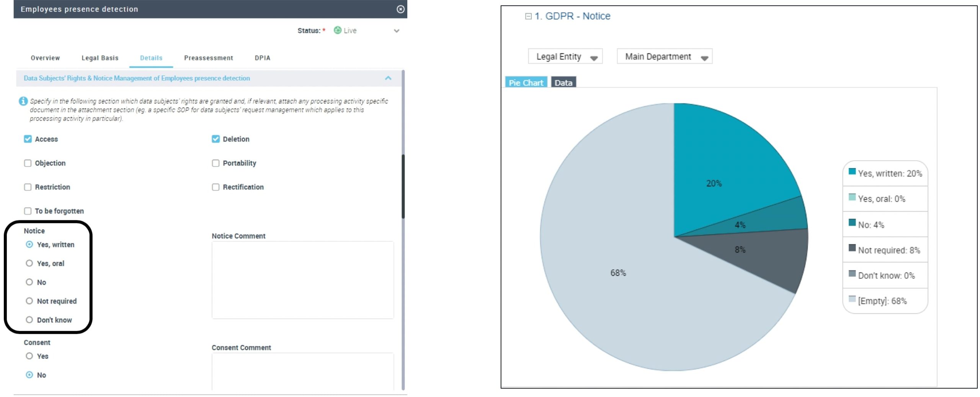Open the Status dropdown chevron
The width and height of the screenshot is (980, 397).
click(x=396, y=31)
